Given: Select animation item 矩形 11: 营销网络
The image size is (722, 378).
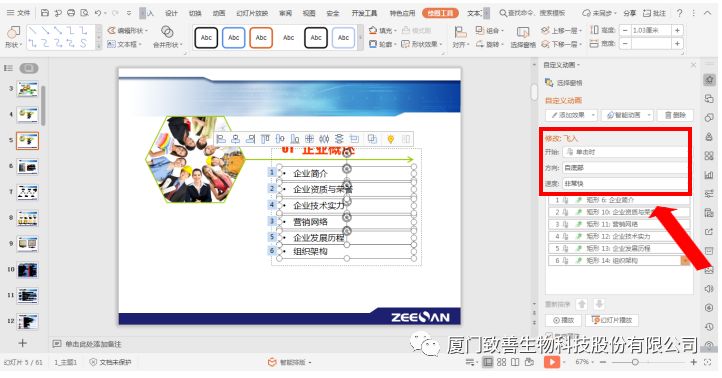Looking at the screenshot, I should (x=619, y=224).
